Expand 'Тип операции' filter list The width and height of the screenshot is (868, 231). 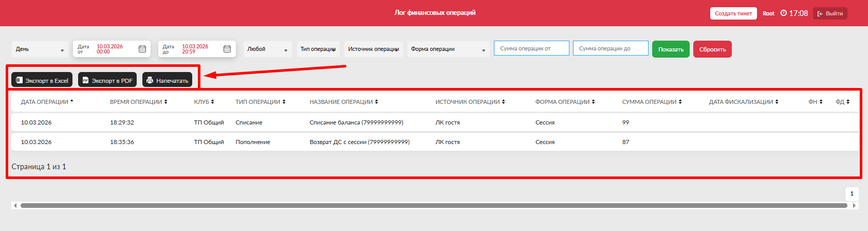pos(318,49)
